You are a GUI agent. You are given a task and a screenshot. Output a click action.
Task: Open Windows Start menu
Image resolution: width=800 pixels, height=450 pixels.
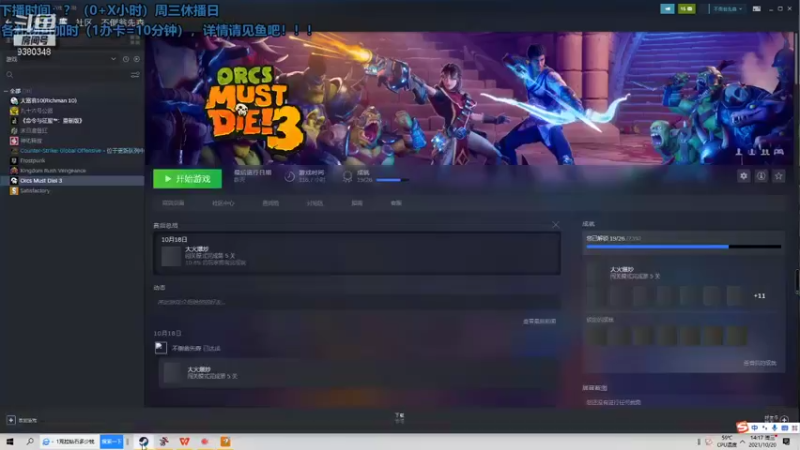pyautogui.click(x=9, y=441)
